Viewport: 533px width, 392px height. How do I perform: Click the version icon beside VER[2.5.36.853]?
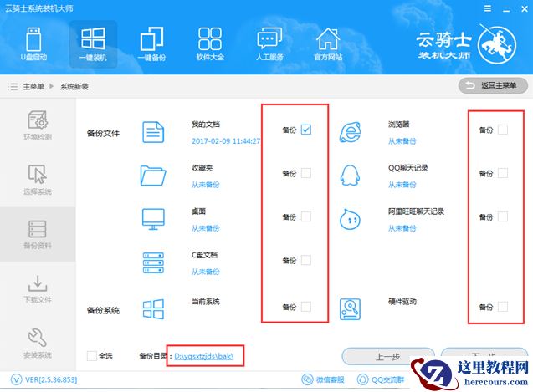coord(17,379)
